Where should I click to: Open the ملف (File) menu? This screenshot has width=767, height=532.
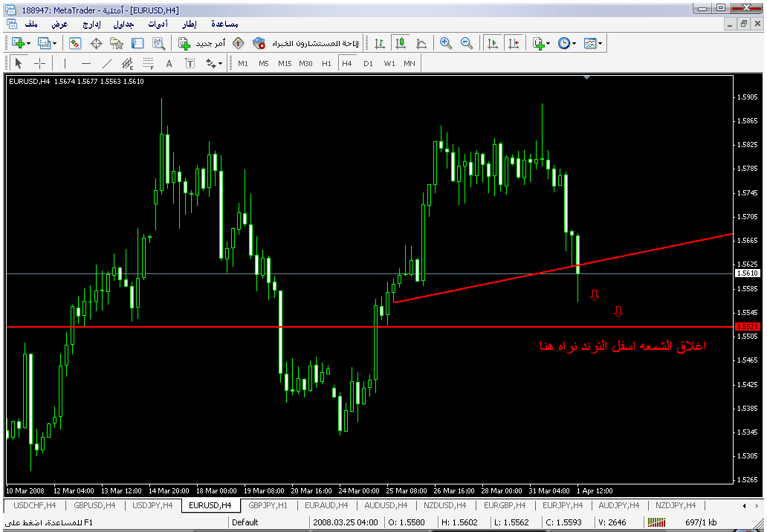[31, 24]
